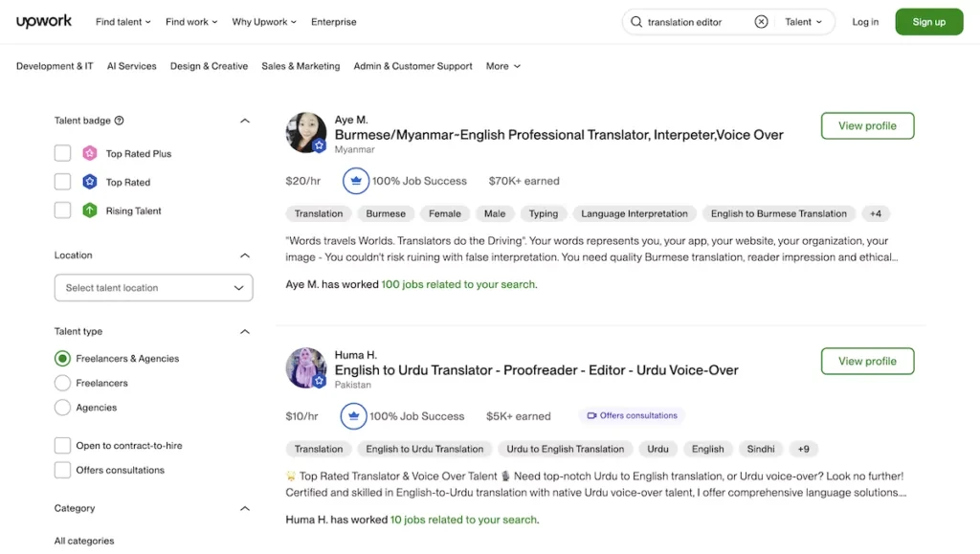The image size is (980, 554).
Task: Open the Select talent location dropdown
Action: [153, 288]
